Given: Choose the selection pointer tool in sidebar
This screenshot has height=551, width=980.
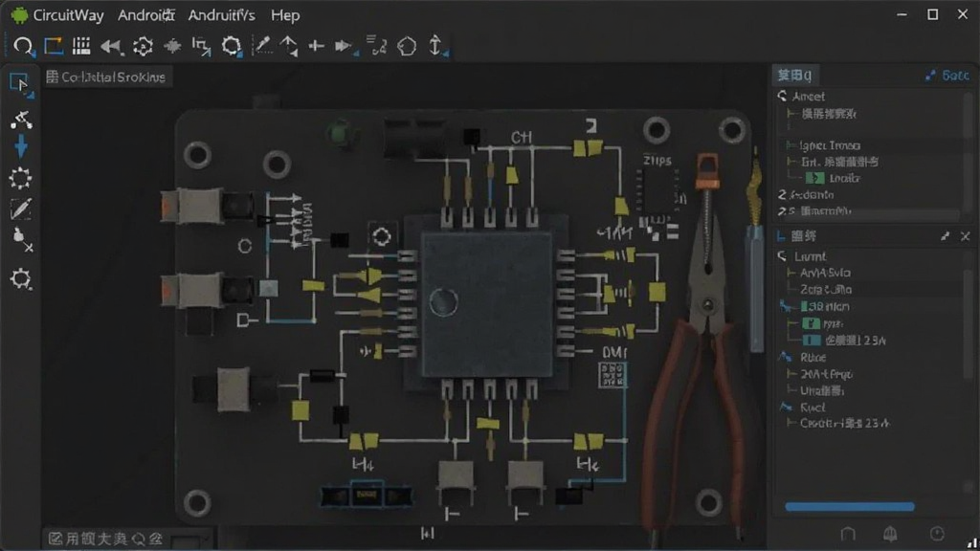Looking at the screenshot, I should point(20,84).
